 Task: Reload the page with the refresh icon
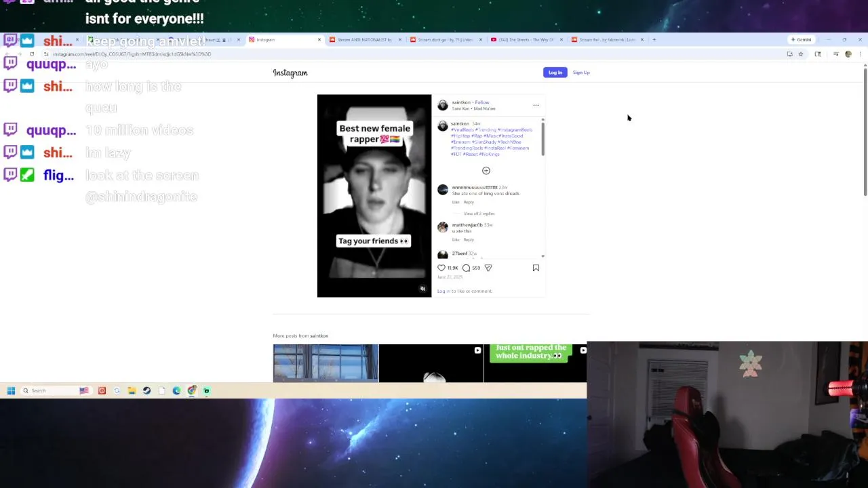click(x=31, y=54)
